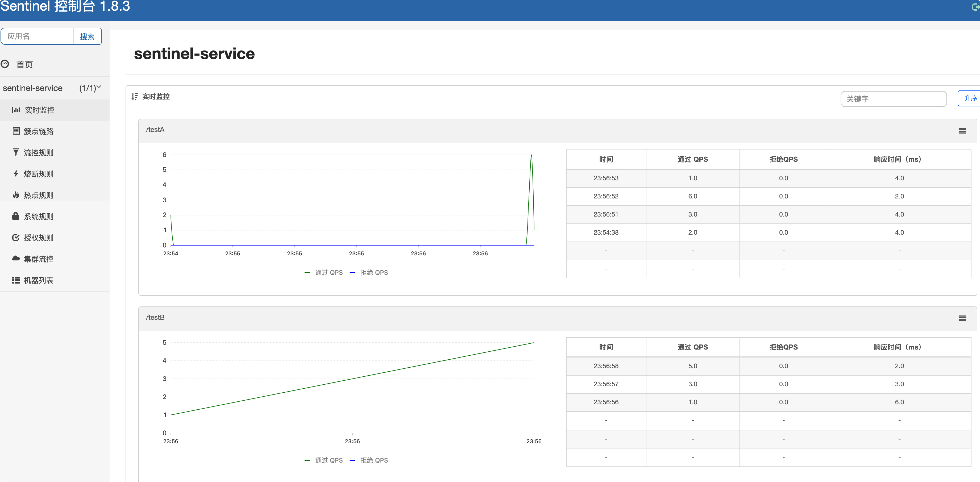Screen dimensions: 980x482
Task: Click the 熔断规则 lightning bolt icon
Action: click(x=16, y=174)
